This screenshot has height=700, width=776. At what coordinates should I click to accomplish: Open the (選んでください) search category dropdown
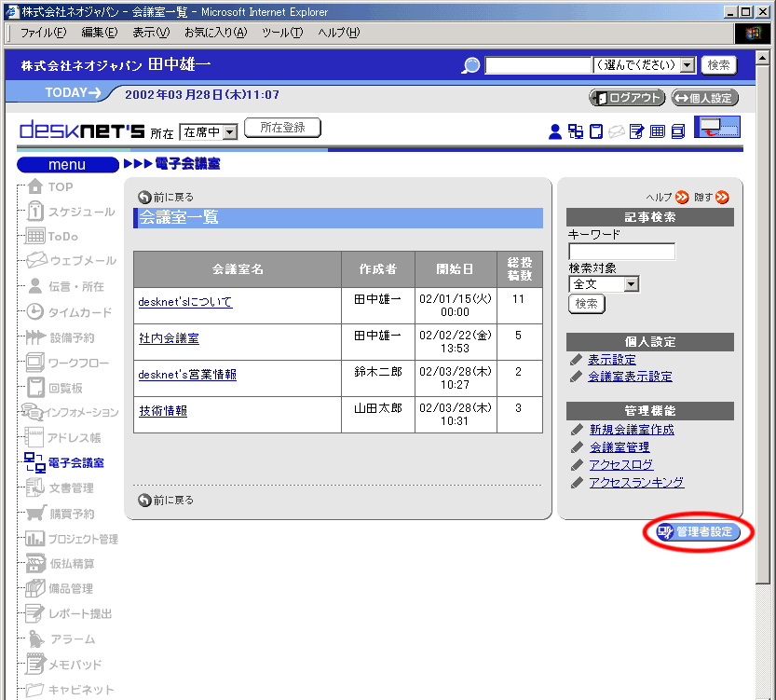688,65
